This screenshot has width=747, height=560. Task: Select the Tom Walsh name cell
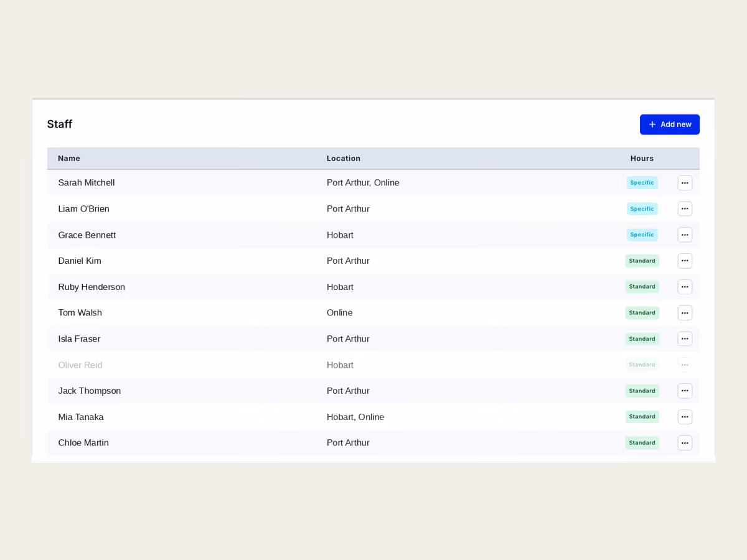[x=80, y=313]
